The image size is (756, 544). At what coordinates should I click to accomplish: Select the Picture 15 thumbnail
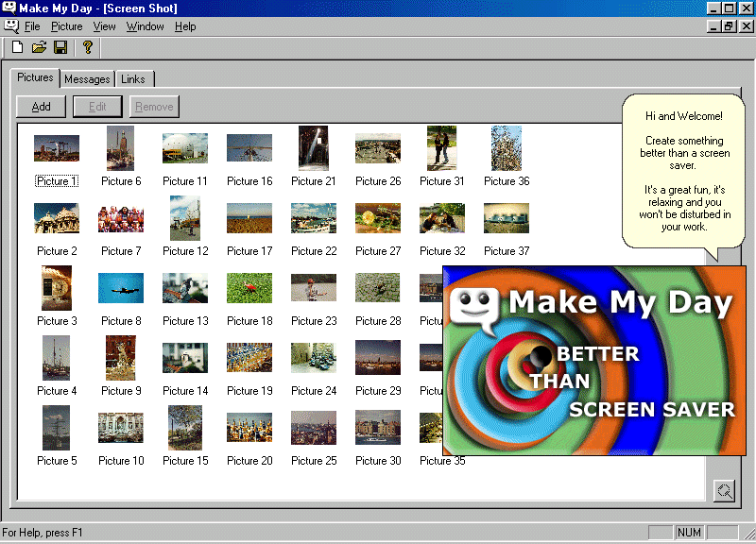(185, 428)
